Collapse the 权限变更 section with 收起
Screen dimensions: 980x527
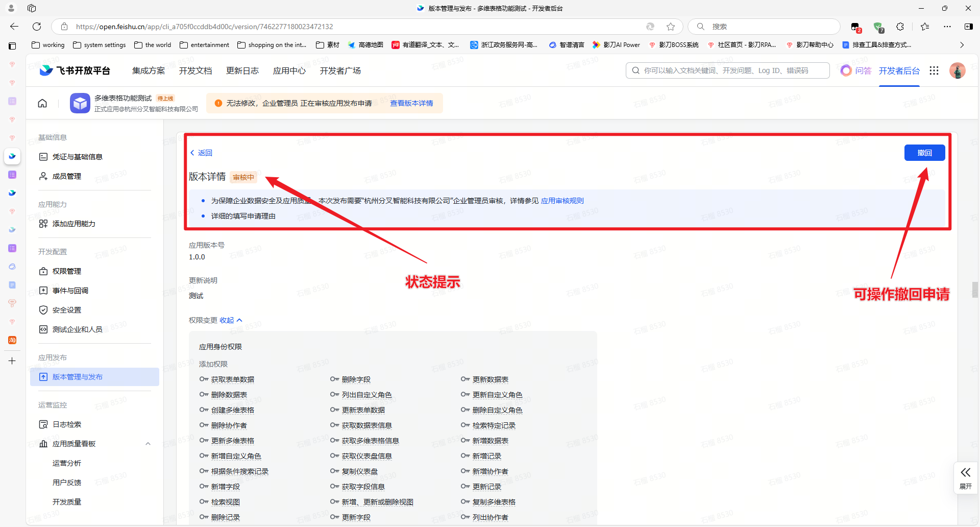tap(231, 320)
